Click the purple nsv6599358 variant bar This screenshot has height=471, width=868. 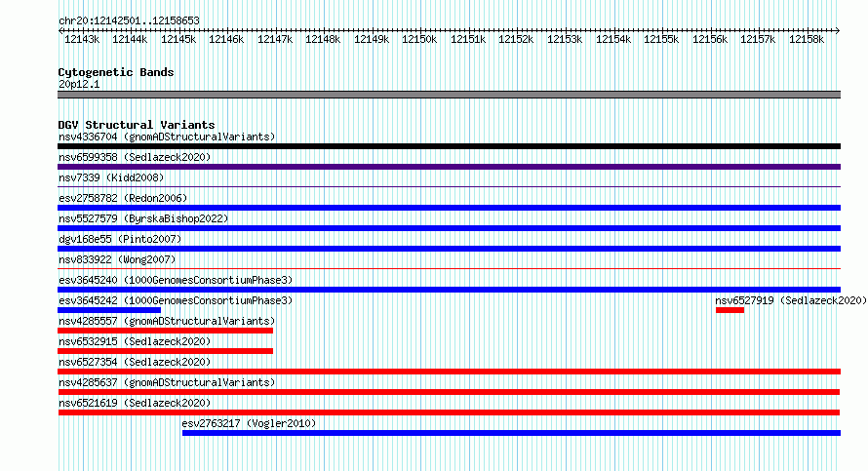point(449,167)
